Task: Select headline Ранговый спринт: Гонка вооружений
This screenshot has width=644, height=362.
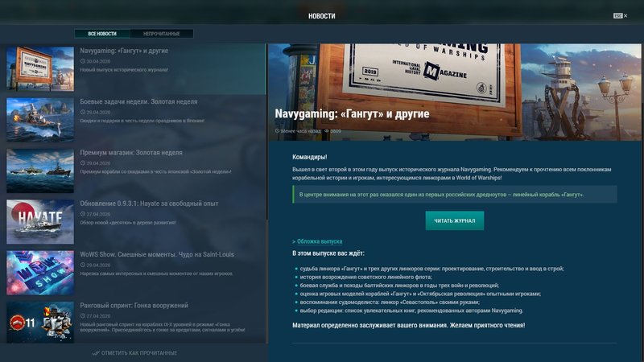Action: [x=134, y=306]
